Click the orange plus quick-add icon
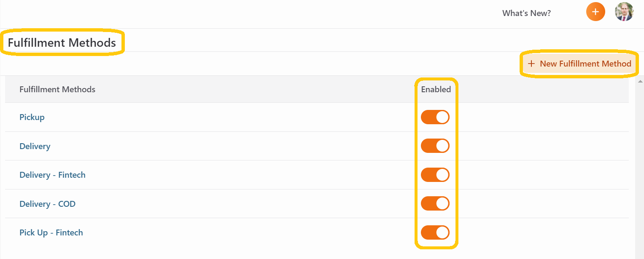644x259 pixels. pos(595,12)
